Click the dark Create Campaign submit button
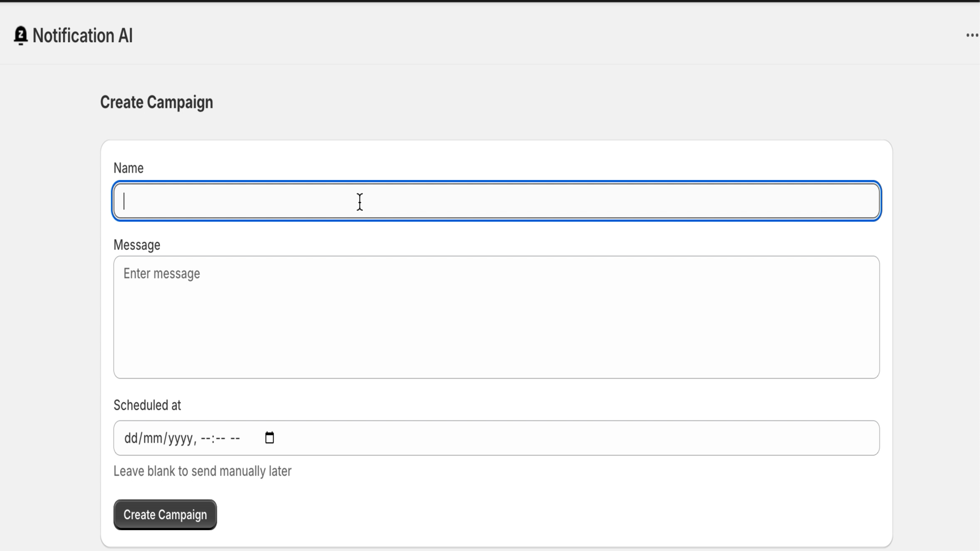 tap(165, 515)
